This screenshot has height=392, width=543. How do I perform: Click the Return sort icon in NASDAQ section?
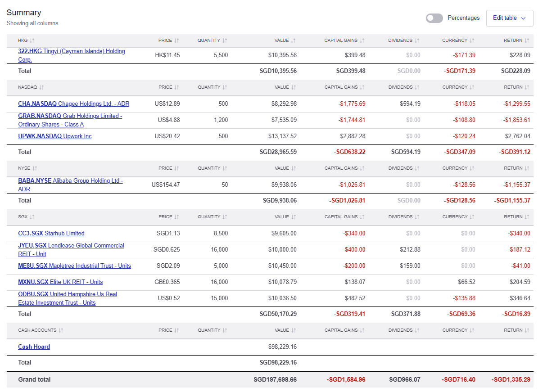(x=527, y=87)
